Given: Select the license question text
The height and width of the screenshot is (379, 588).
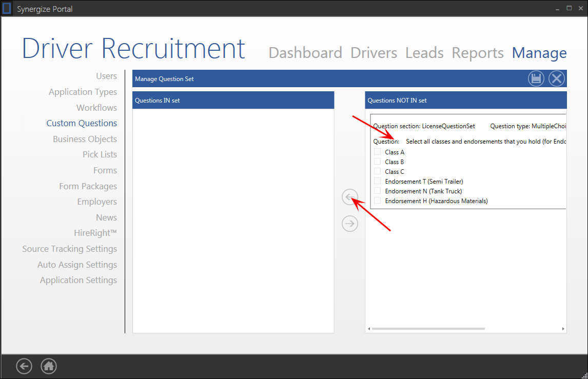Looking at the screenshot, I should 485,142.
